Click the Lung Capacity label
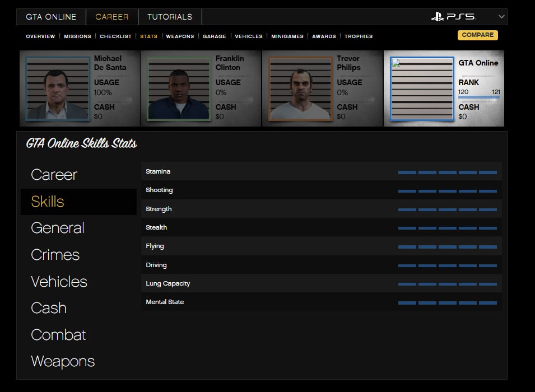535x392 pixels. pos(168,283)
